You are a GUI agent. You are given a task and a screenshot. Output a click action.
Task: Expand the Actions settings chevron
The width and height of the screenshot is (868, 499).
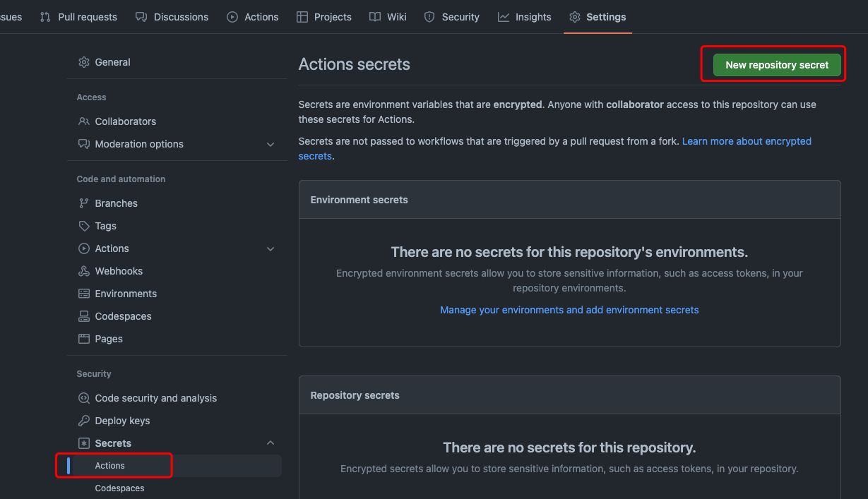270,248
